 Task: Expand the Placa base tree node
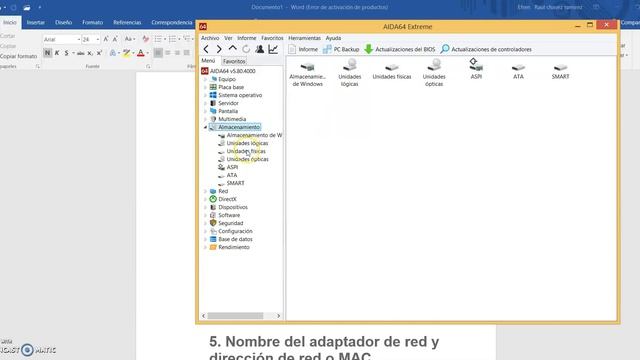pyautogui.click(x=205, y=87)
